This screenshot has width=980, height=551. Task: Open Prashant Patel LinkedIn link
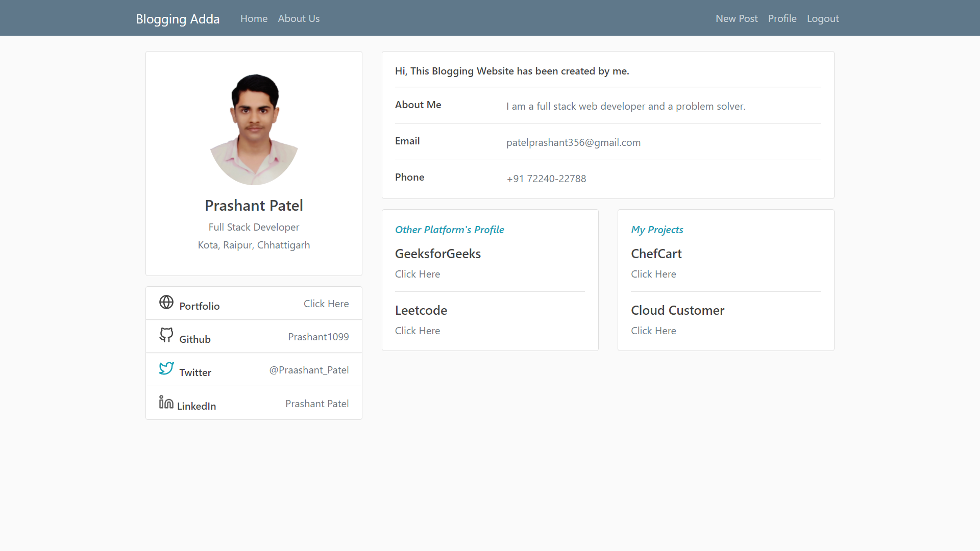coord(317,404)
